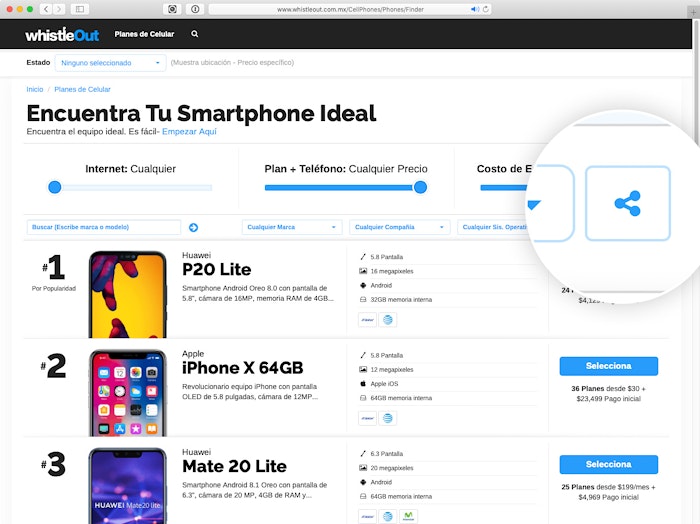Click the browser forward arrow
Image resolution: width=700 pixels, height=524 pixels.
pos(59,9)
